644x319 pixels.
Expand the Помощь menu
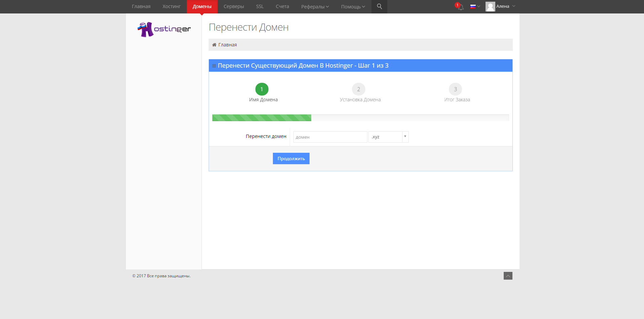[x=353, y=7]
